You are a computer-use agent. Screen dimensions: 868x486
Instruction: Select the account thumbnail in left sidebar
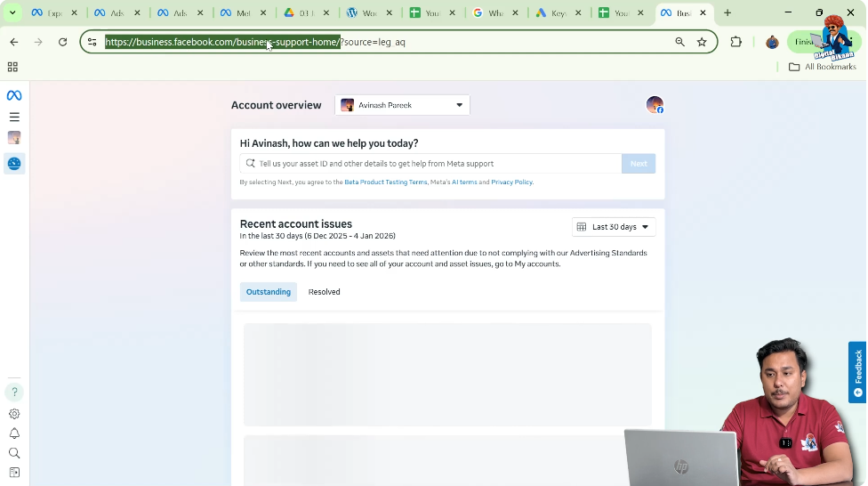pyautogui.click(x=14, y=138)
